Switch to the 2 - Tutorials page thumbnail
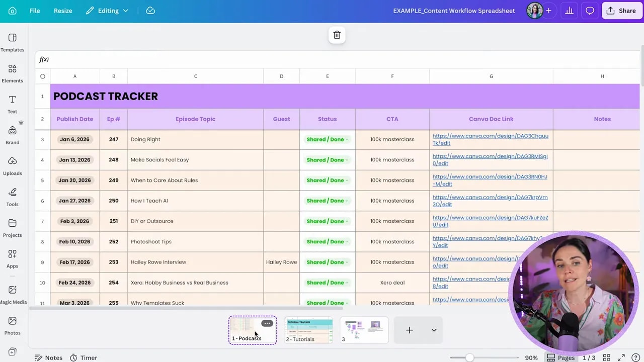Viewport: 644px width, 362px height. point(308,330)
